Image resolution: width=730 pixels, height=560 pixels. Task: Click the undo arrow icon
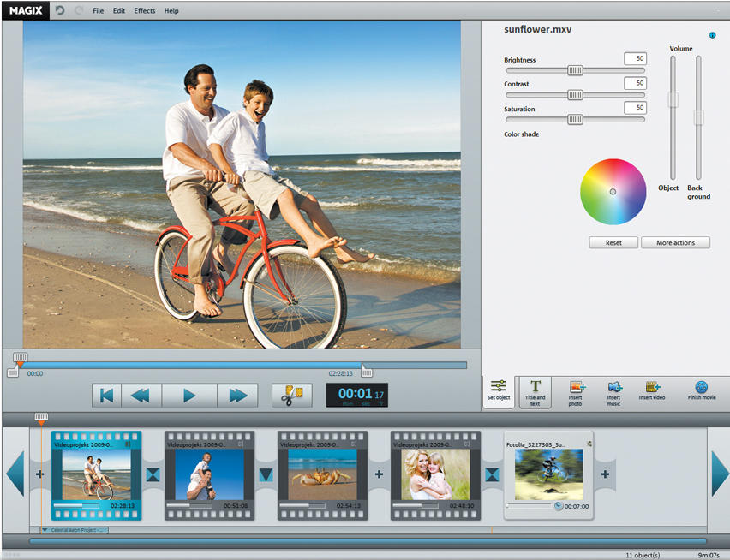60,10
